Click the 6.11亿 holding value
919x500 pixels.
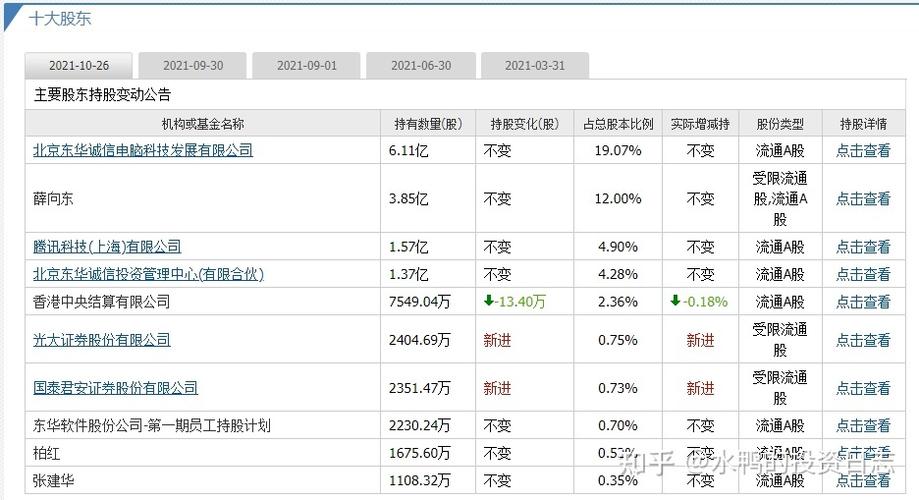point(409,151)
